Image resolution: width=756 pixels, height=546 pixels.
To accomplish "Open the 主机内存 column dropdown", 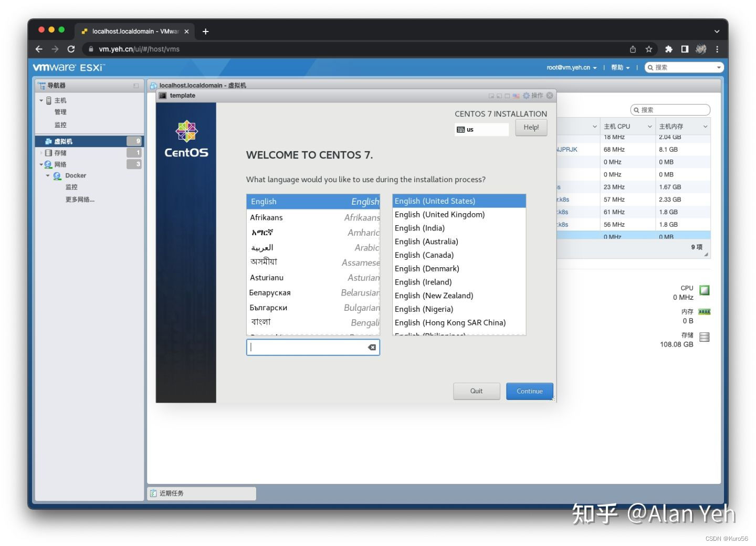I will pyautogui.click(x=705, y=127).
